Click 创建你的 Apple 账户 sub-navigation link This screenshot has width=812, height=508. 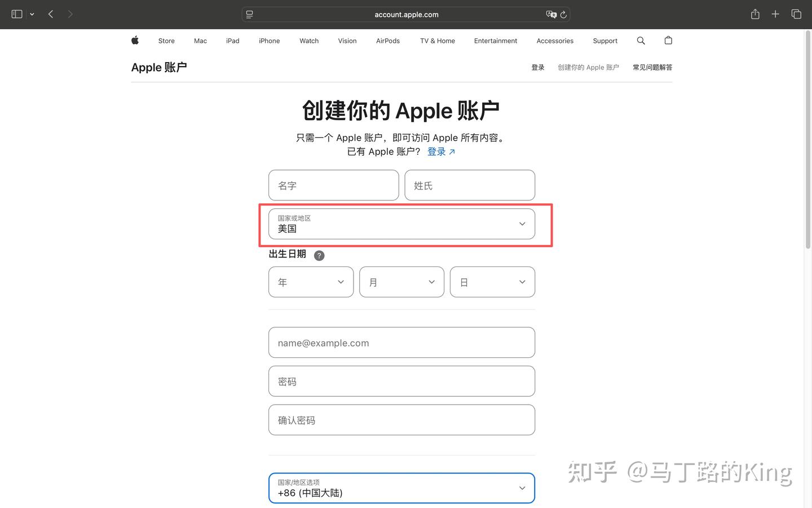coord(588,67)
